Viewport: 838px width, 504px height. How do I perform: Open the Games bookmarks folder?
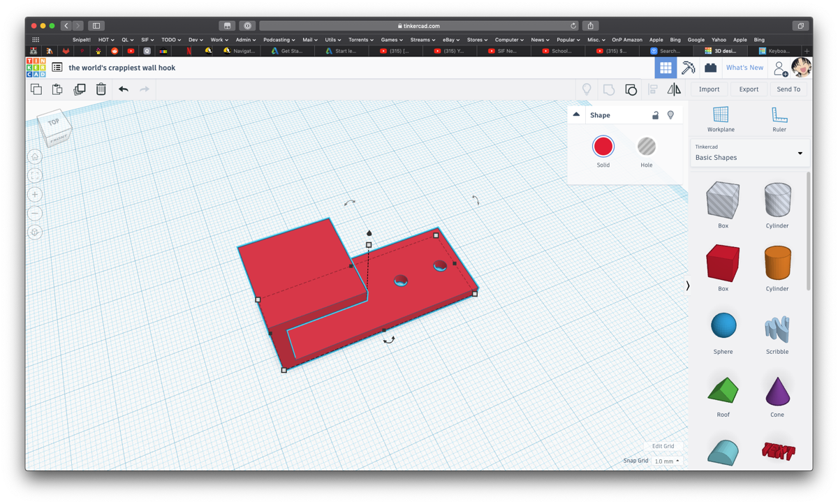(391, 40)
